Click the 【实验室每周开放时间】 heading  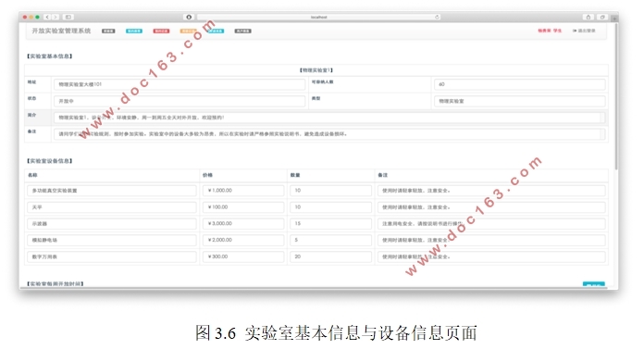click(55, 283)
